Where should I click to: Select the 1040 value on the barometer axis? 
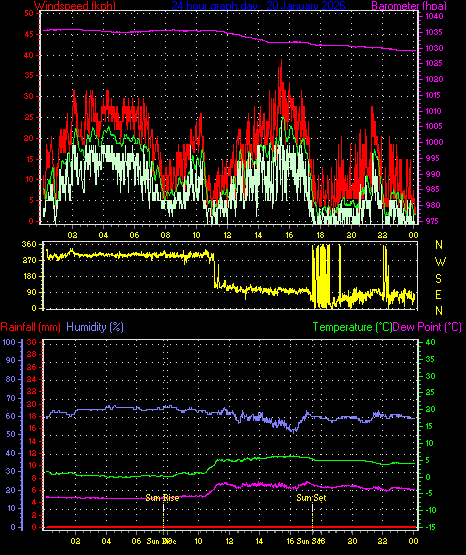(x=434, y=16)
